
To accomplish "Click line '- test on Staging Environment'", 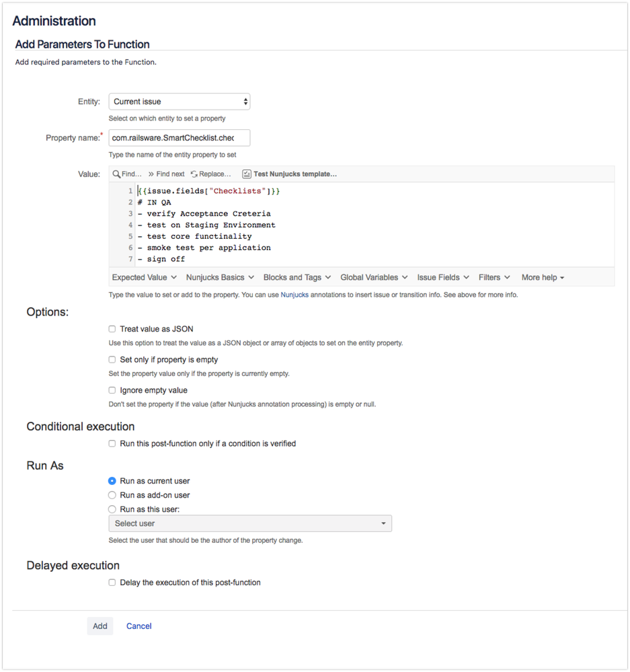I will (x=206, y=225).
